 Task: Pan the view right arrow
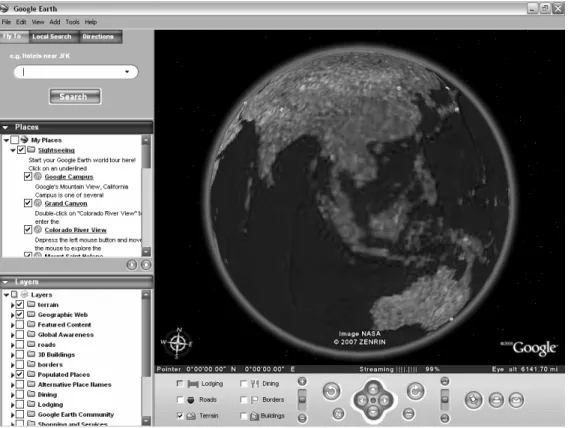click(385, 400)
